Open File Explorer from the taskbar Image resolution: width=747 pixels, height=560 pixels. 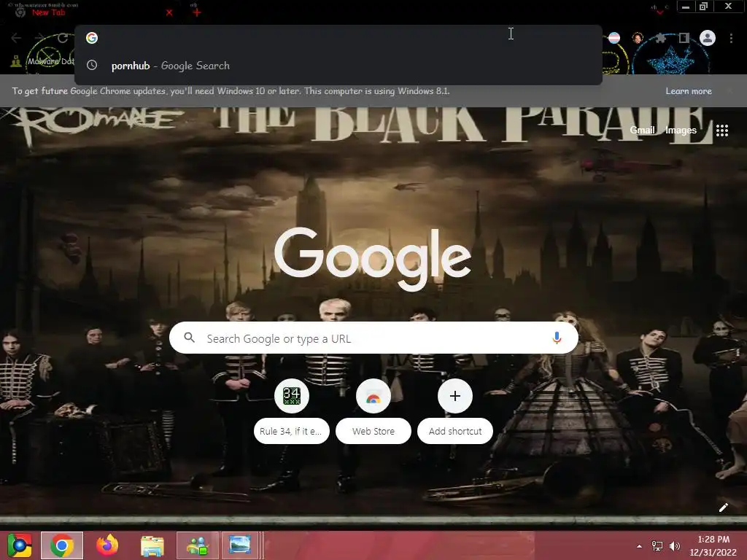pyautogui.click(x=152, y=545)
